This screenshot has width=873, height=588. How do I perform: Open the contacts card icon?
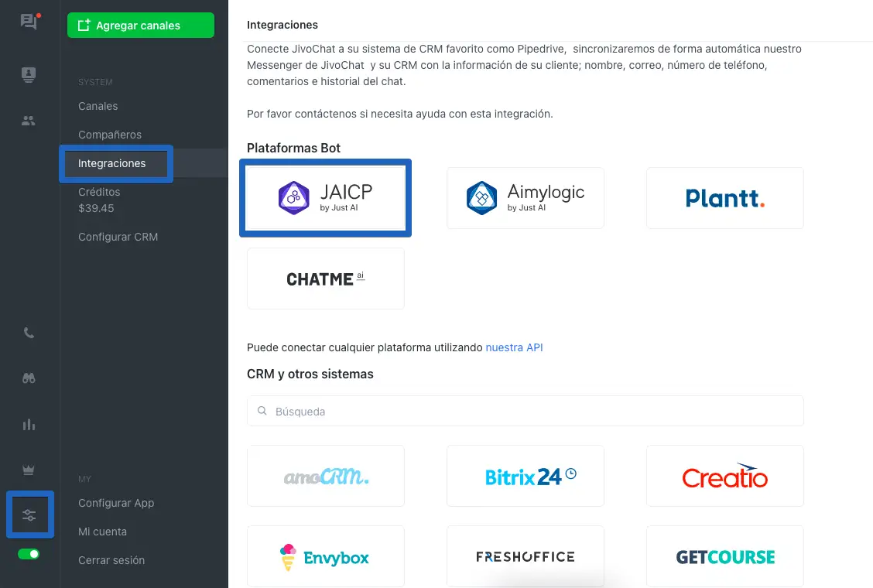pyautogui.click(x=29, y=75)
